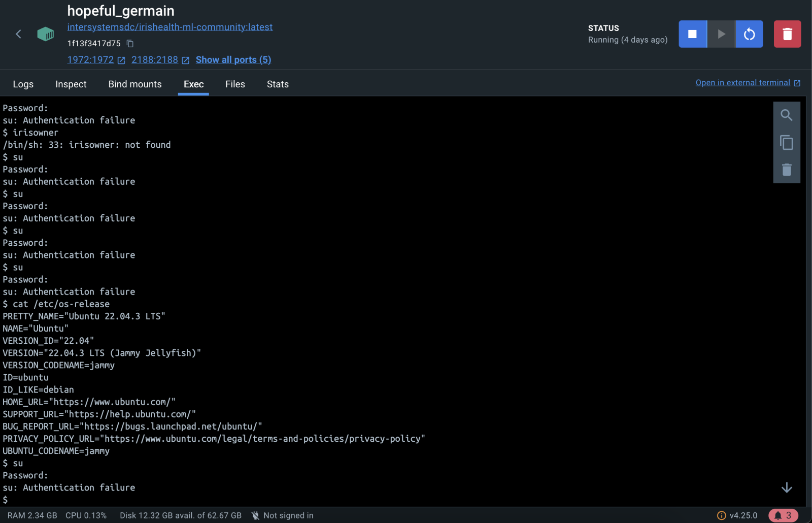Viewport: 812px width, 523px height.
Task: Expand Show all ports (5)
Action: (233, 60)
